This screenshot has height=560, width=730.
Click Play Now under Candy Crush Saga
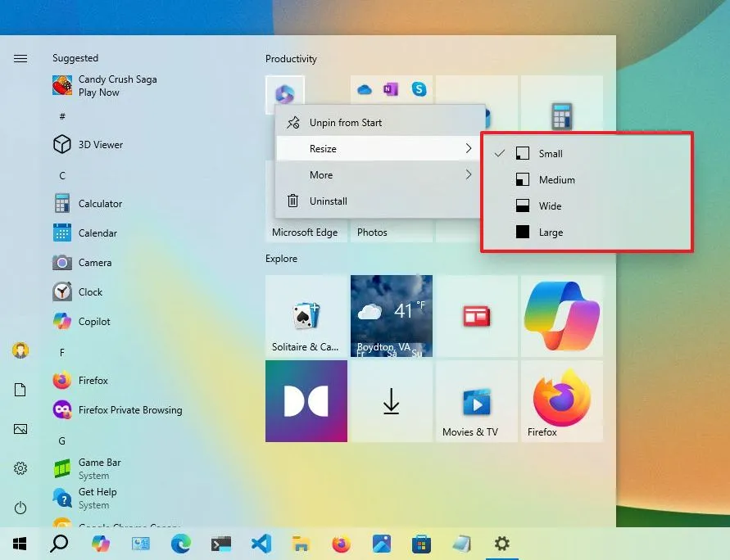click(99, 92)
